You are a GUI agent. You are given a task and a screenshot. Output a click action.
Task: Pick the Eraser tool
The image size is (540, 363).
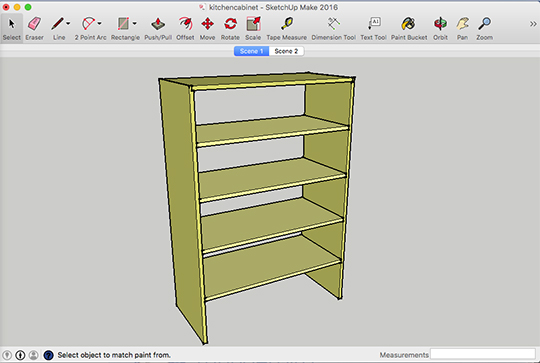(34, 28)
